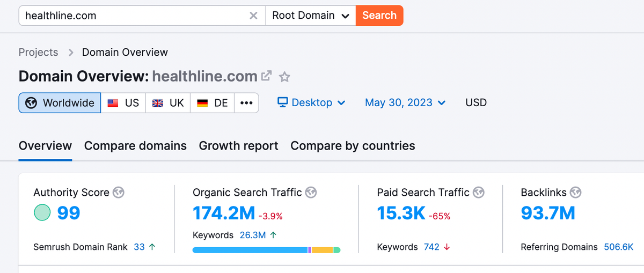Click the -65% paid traffic change

coord(440,216)
